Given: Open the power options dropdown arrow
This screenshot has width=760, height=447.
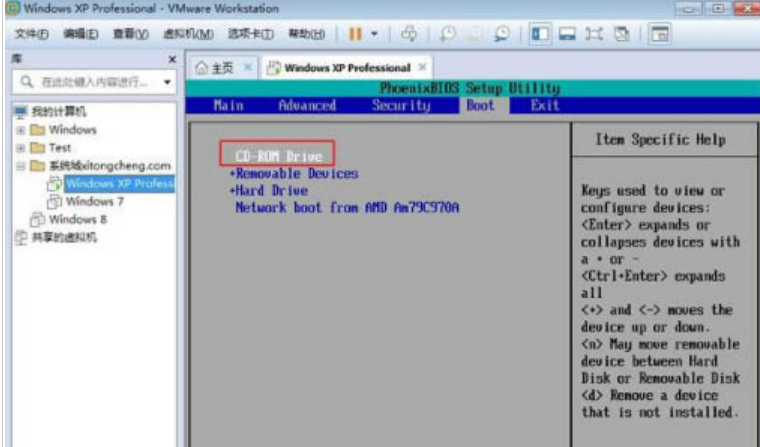Looking at the screenshot, I should tap(374, 34).
